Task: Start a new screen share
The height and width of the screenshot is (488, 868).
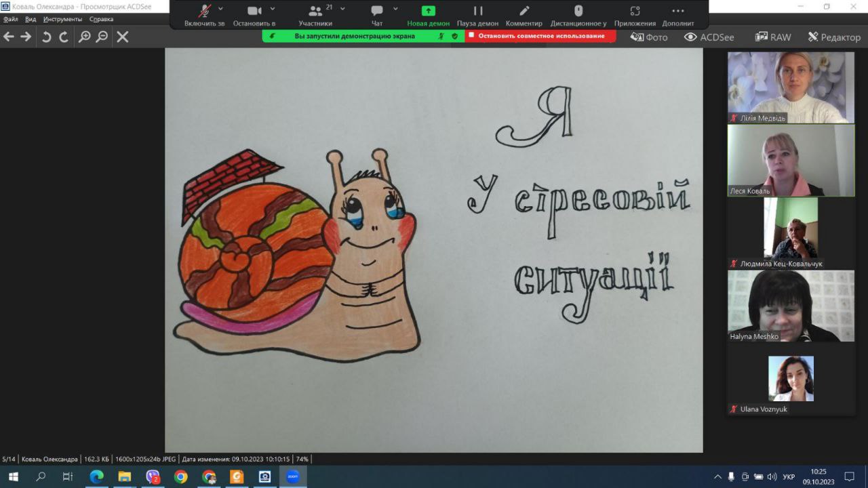Action: point(428,12)
